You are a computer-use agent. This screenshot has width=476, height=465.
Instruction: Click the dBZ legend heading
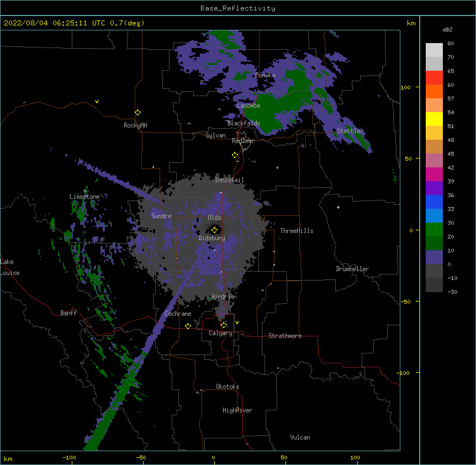[447, 29]
